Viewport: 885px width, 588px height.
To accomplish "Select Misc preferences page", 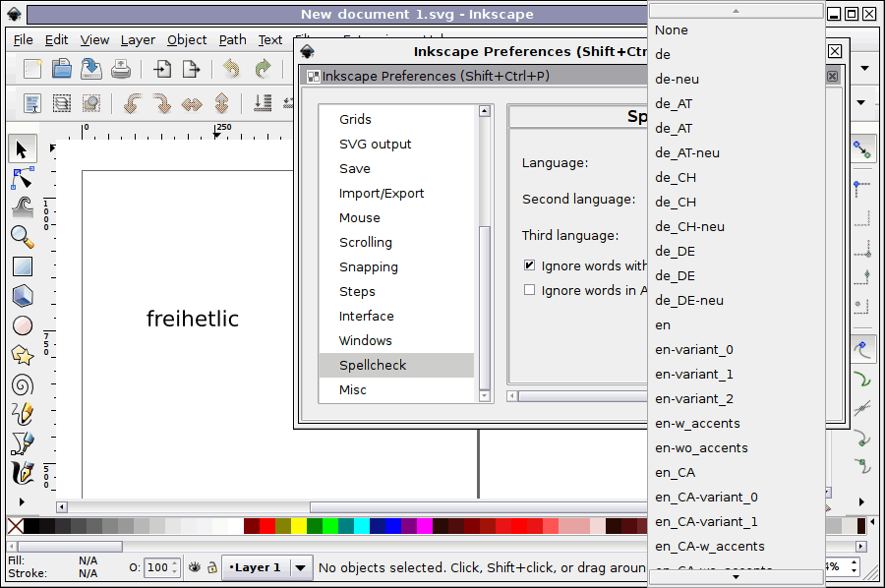I will tap(397, 389).
